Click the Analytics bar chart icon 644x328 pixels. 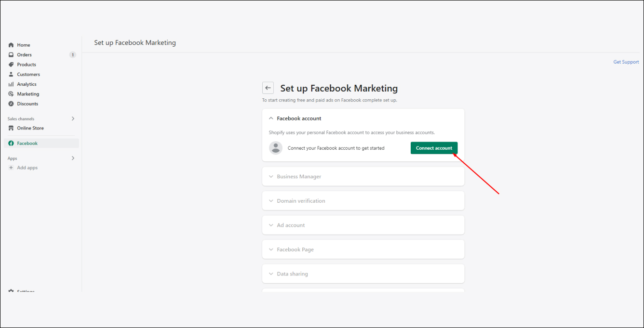pos(11,84)
